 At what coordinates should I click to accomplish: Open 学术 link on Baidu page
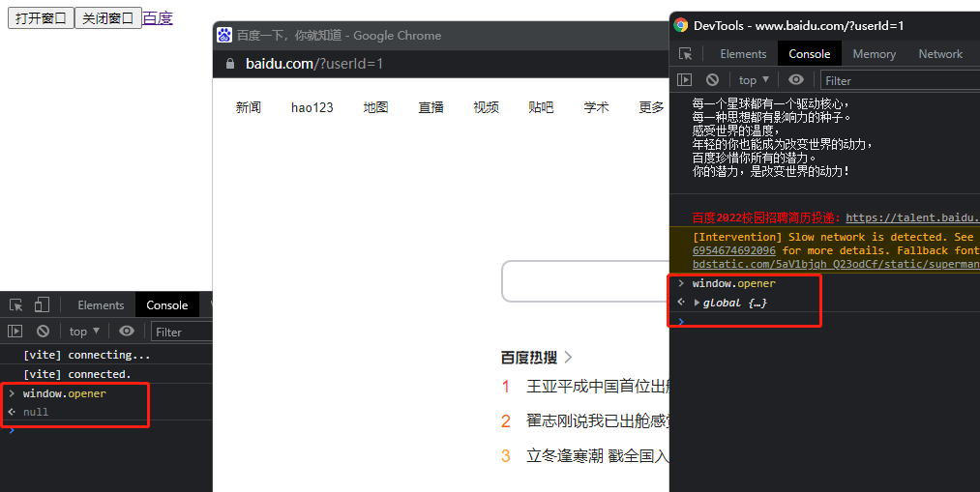coord(596,107)
